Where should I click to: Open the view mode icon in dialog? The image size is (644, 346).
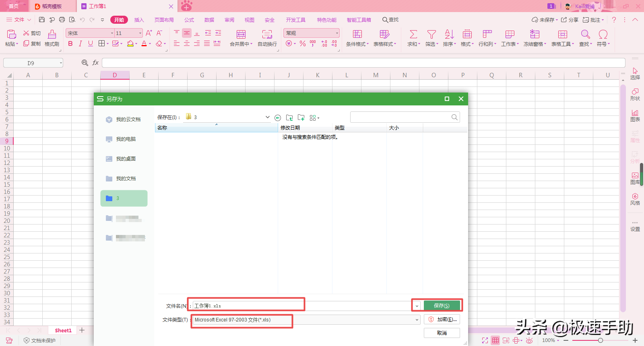(314, 118)
